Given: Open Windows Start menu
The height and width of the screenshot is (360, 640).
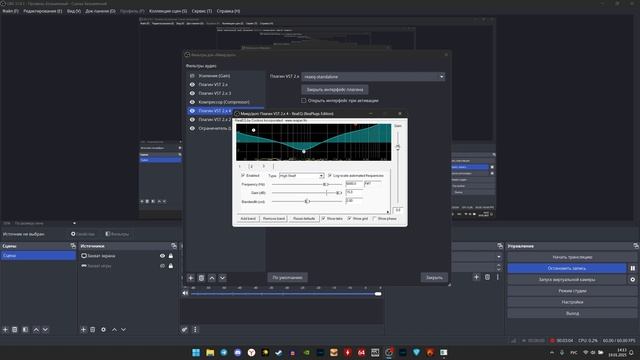Looking at the screenshot, I should (x=196, y=352).
